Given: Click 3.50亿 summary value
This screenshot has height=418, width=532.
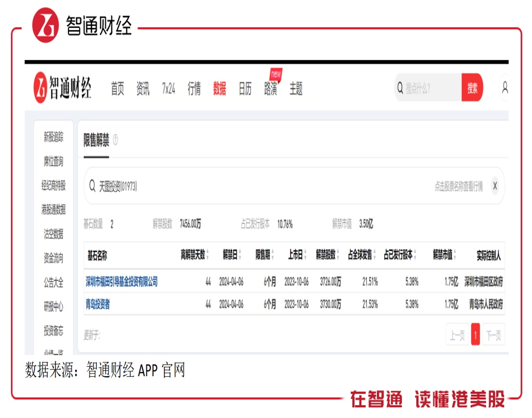Looking at the screenshot, I should pyautogui.click(x=366, y=224).
